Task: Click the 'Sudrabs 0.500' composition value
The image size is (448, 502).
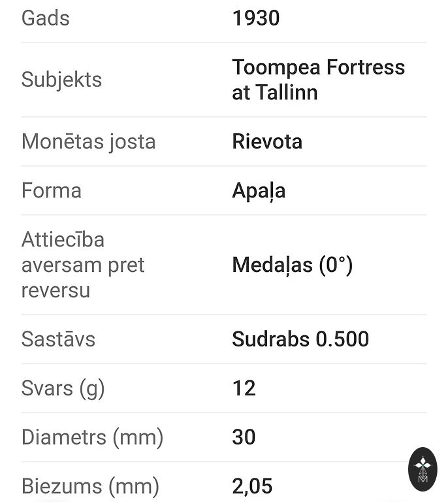Action: coord(300,339)
